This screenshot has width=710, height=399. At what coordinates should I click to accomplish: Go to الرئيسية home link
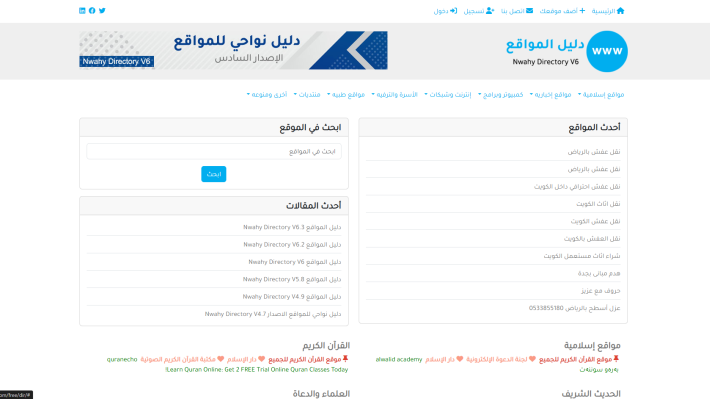(x=608, y=11)
